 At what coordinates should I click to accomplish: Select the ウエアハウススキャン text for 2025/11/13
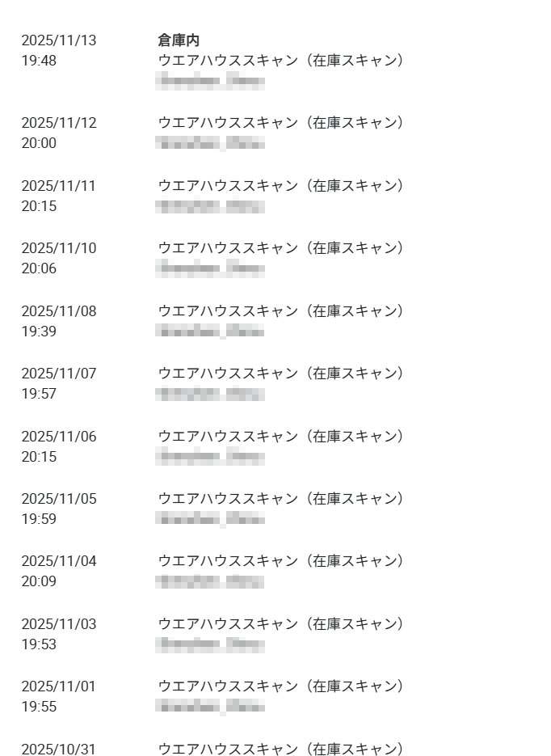pyautogui.click(x=280, y=61)
